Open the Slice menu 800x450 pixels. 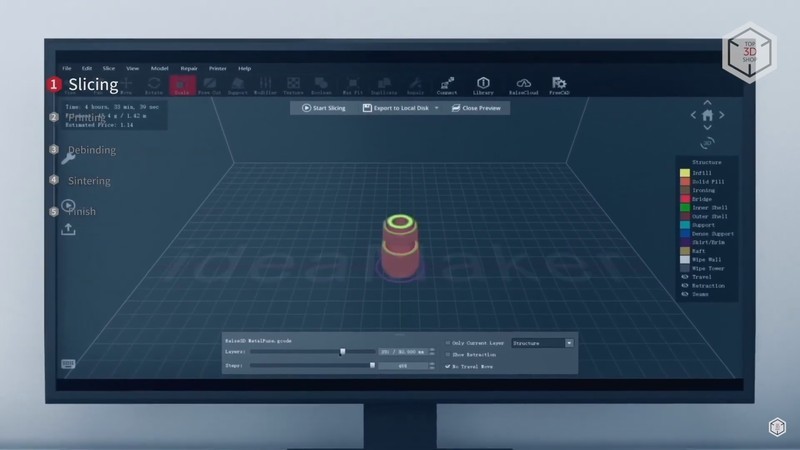(x=108, y=68)
